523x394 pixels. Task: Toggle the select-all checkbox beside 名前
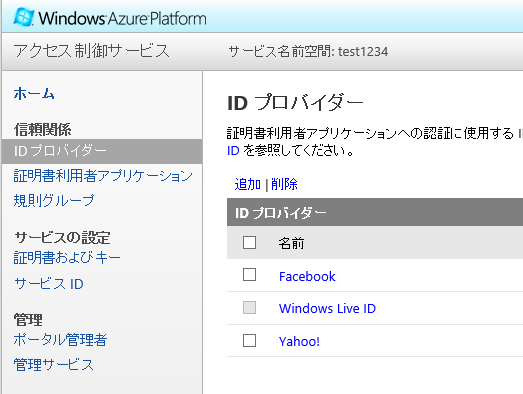(x=249, y=243)
